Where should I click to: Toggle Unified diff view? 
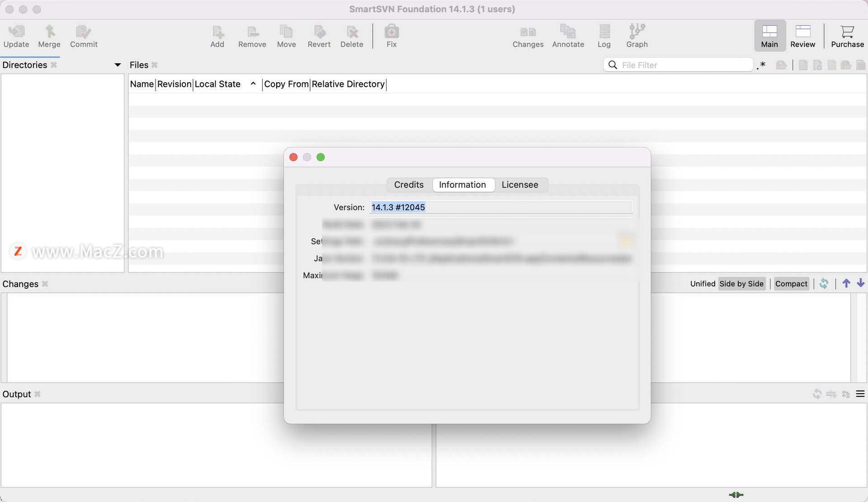pos(703,283)
